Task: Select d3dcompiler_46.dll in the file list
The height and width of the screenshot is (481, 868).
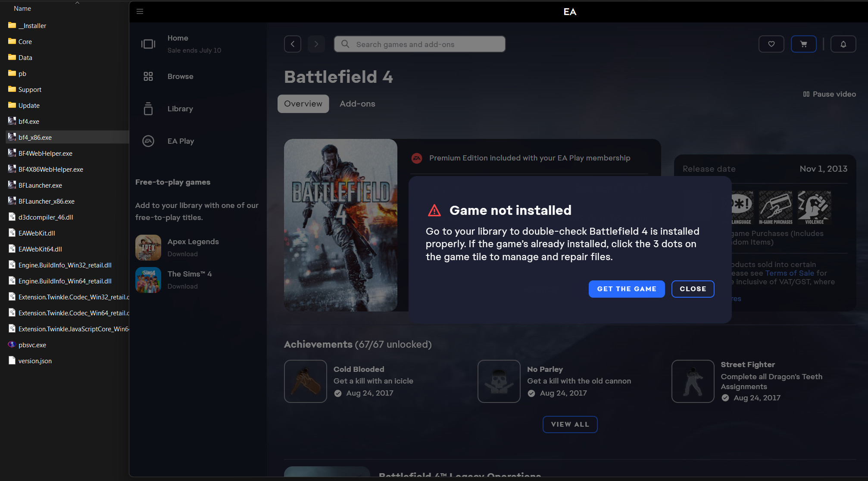Action: click(46, 217)
